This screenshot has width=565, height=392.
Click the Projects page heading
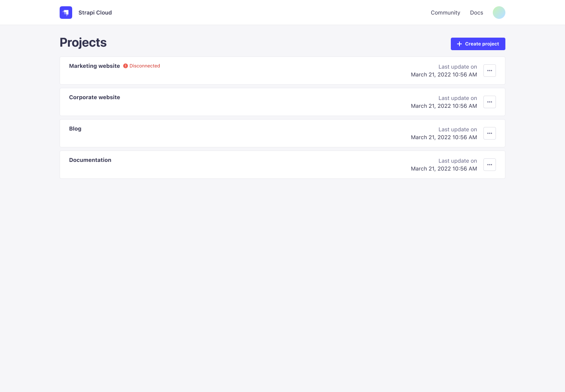point(83,42)
